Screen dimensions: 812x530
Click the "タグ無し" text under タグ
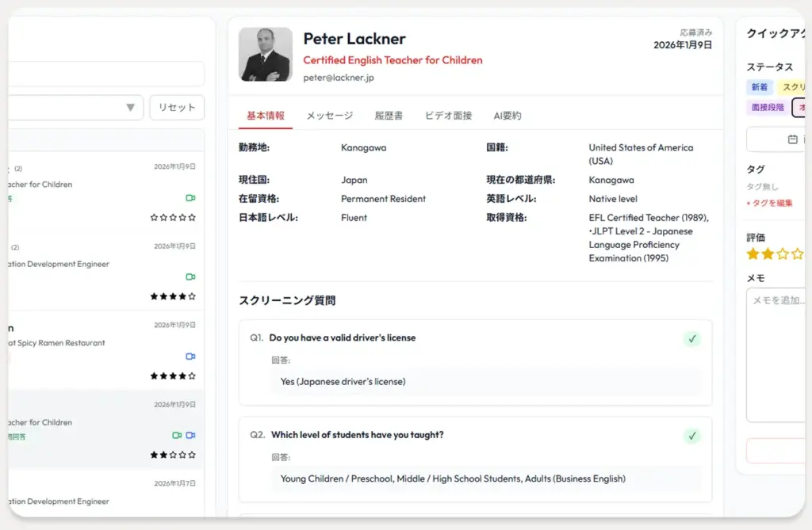(762, 187)
